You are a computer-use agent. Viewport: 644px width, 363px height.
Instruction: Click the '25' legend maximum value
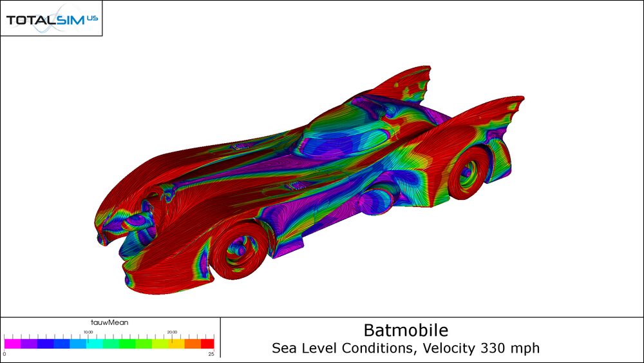[211, 354]
